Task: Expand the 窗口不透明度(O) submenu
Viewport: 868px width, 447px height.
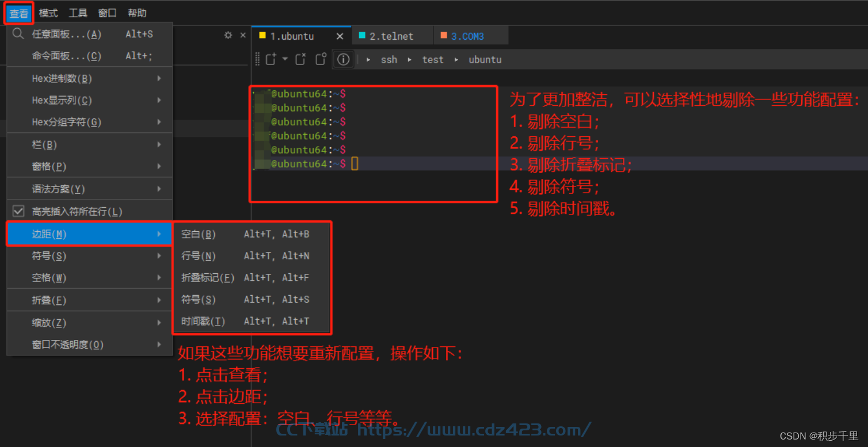Action: pyautogui.click(x=90, y=345)
